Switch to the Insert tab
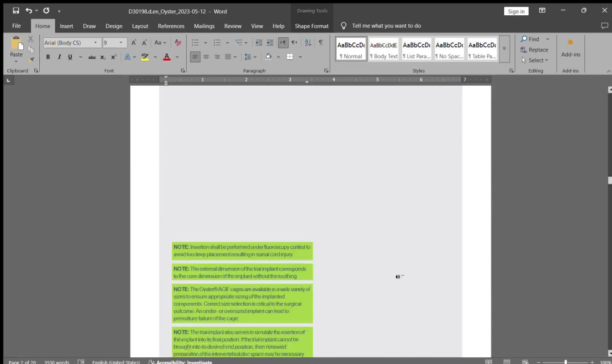The image size is (612, 364). point(66,26)
